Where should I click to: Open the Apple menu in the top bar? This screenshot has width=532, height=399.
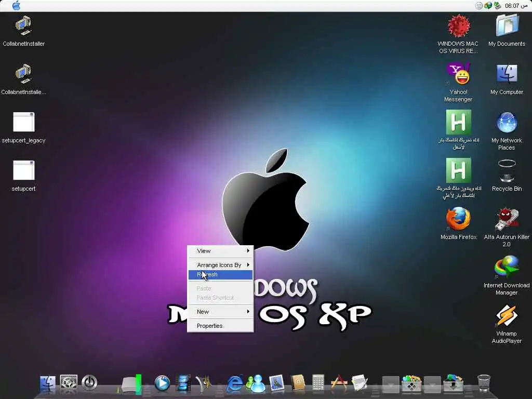point(16,6)
